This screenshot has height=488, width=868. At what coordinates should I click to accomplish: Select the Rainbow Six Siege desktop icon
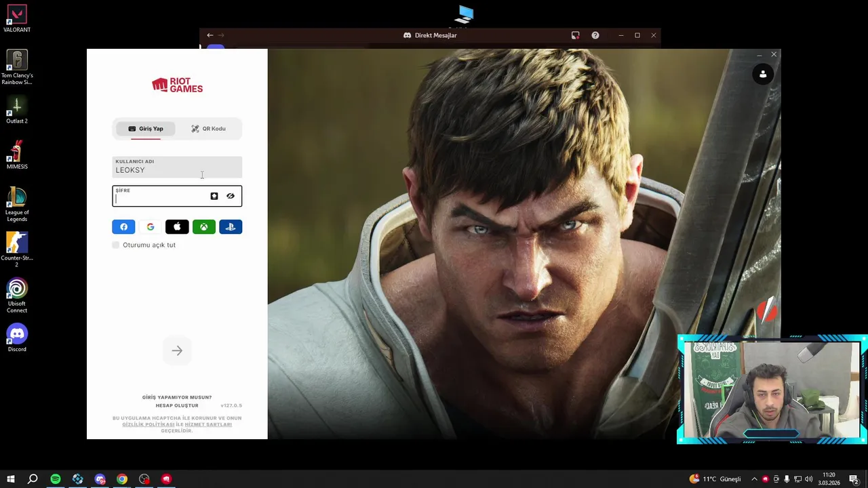click(x=17, y=67)
